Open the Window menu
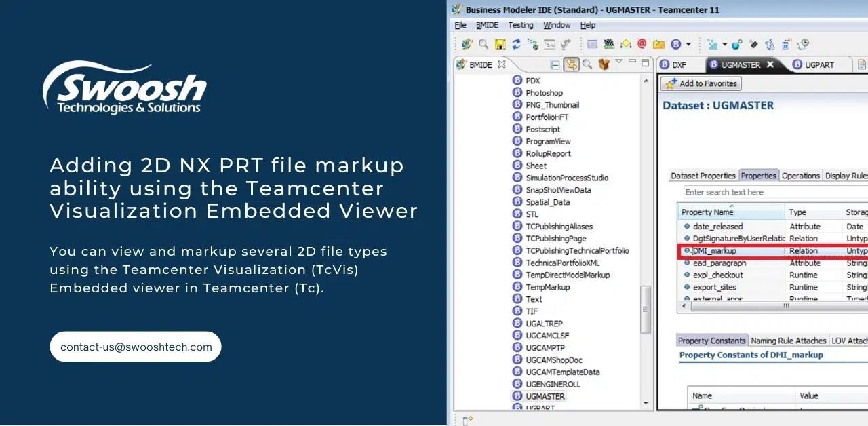 click(x=557, y=25)
